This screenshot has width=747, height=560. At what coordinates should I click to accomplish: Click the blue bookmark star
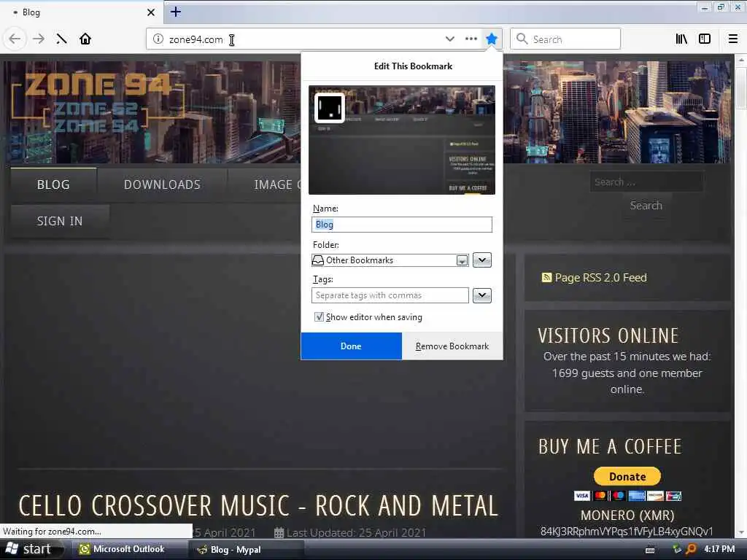(x=491, y=39)
